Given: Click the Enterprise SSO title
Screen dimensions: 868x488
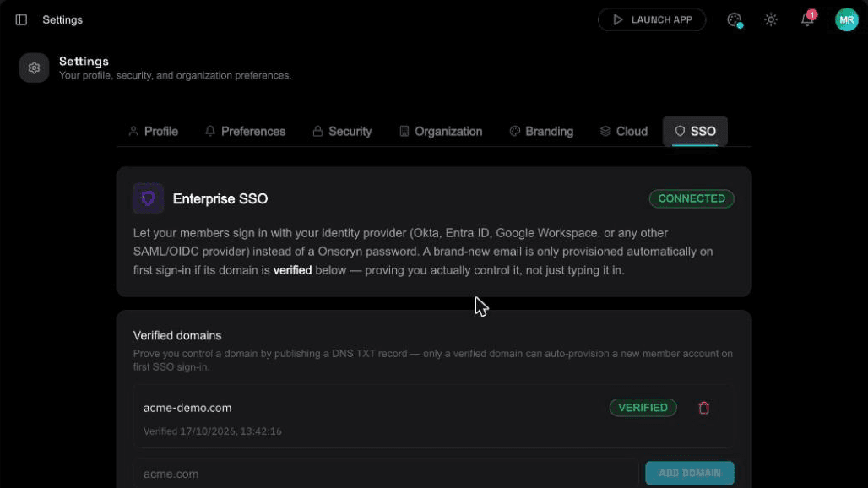Looking at the screenshot, I should (x=220, y=198).
